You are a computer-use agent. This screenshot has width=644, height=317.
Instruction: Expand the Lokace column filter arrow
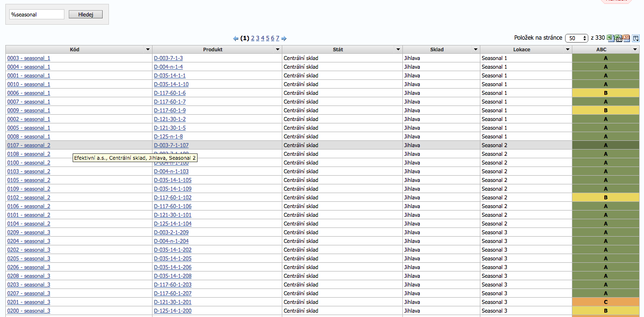click(567, 50)
